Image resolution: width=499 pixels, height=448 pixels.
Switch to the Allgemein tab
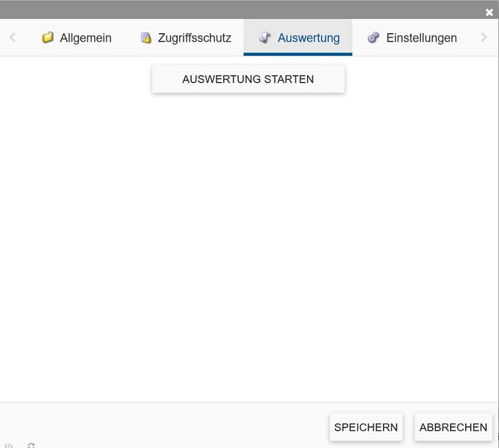coord(85,38)
